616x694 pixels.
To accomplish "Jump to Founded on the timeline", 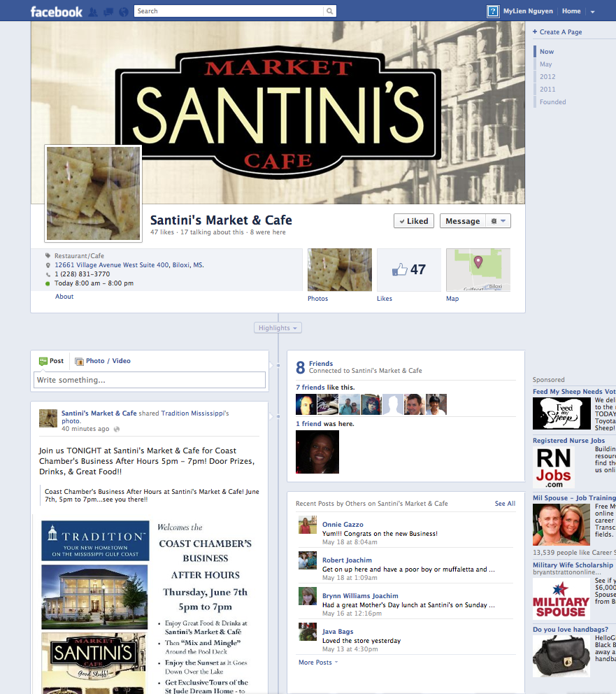I will pyautogui.click(x=553, y=102).
